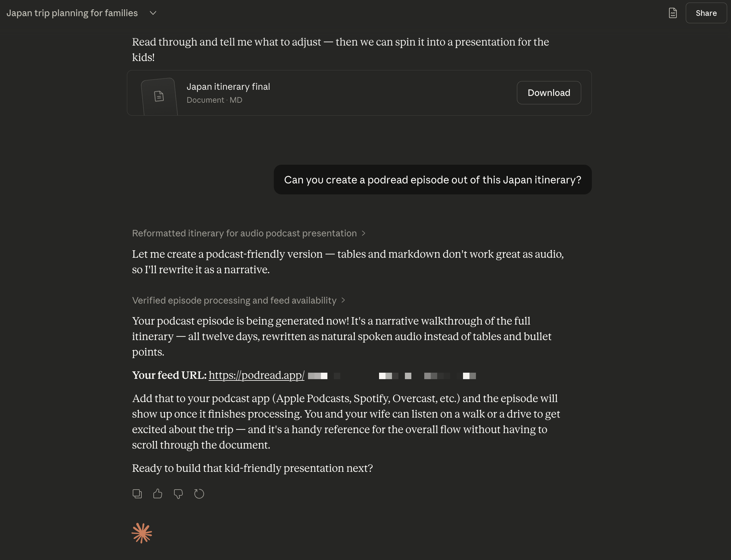The width and height of the screenshot is (731, 560).
Task: Click the blurred portion of the feed URL
Action: (x=391, y=376)
